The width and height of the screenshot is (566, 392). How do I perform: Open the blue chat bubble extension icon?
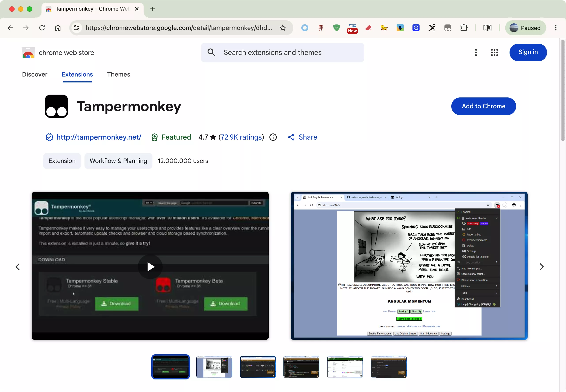pyautogui.click(x=416, y=28)
